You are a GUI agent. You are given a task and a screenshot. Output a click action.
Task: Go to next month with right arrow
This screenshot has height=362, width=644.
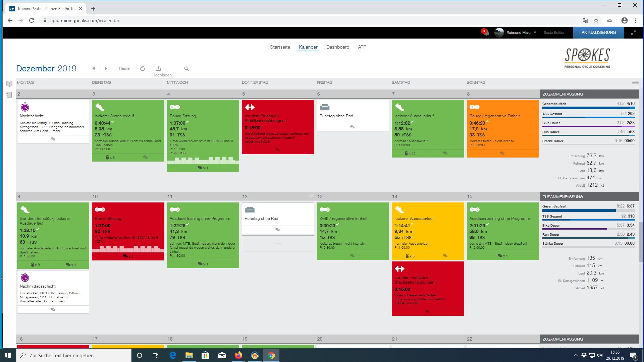pyautogui.click(x=106, y=68)
